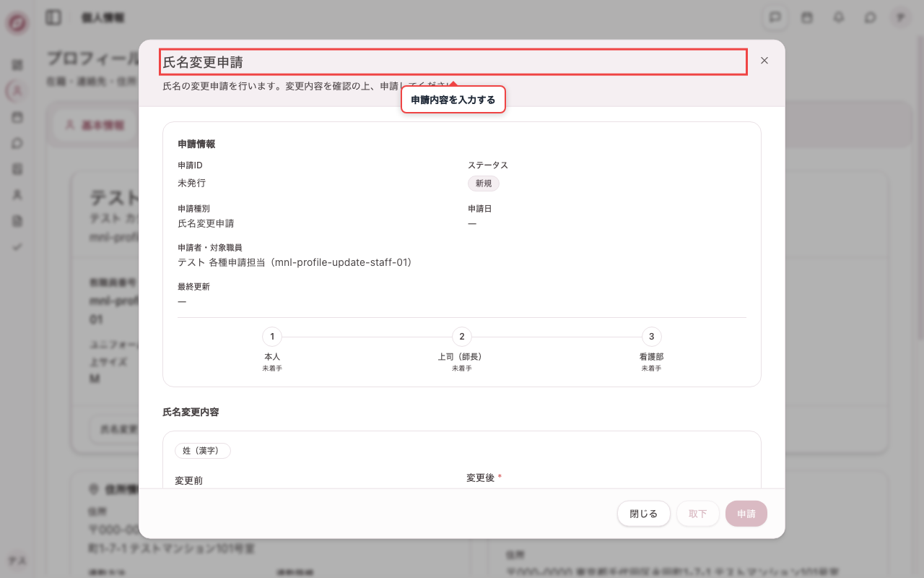Open the document icon in the left sidebar
Screen dimensions: 924x578
coord(17,221)
